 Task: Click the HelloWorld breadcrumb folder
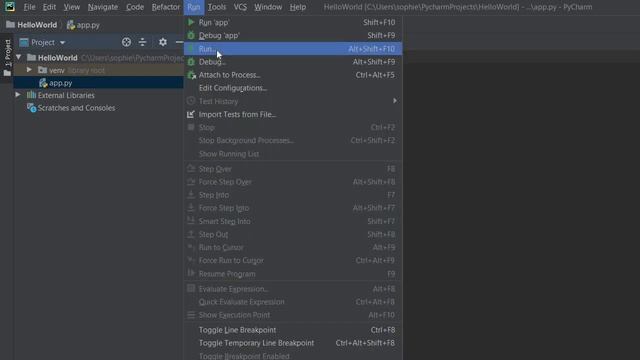[x=32, y=25]
